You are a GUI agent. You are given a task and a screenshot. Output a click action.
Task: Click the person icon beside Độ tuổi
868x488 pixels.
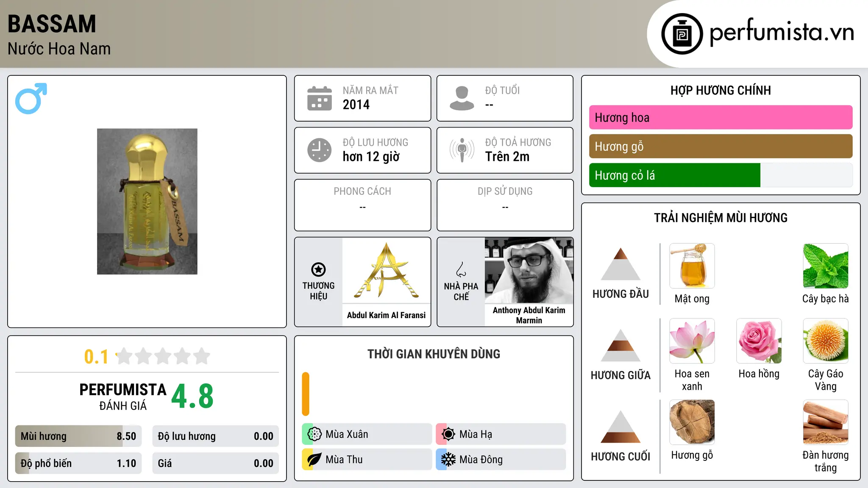462,98
